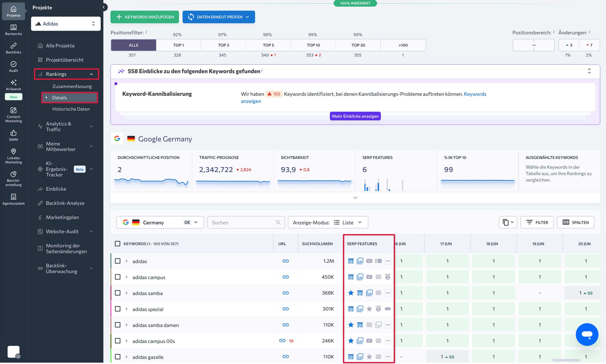Expand the adidas keyword row
Screen dimensions: 606x364
pos(126,261)
